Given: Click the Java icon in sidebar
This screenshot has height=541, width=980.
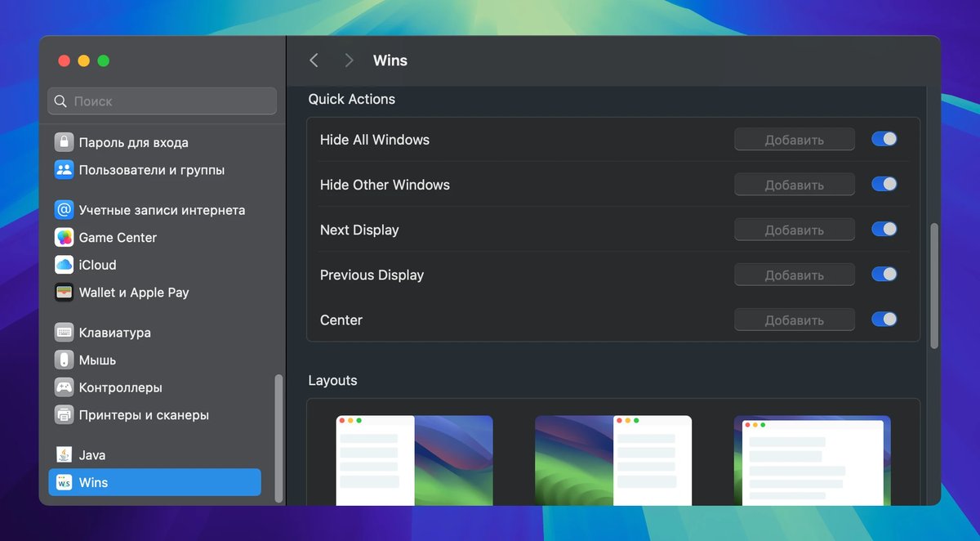Looking at the screenshot, I should point(65,455).
